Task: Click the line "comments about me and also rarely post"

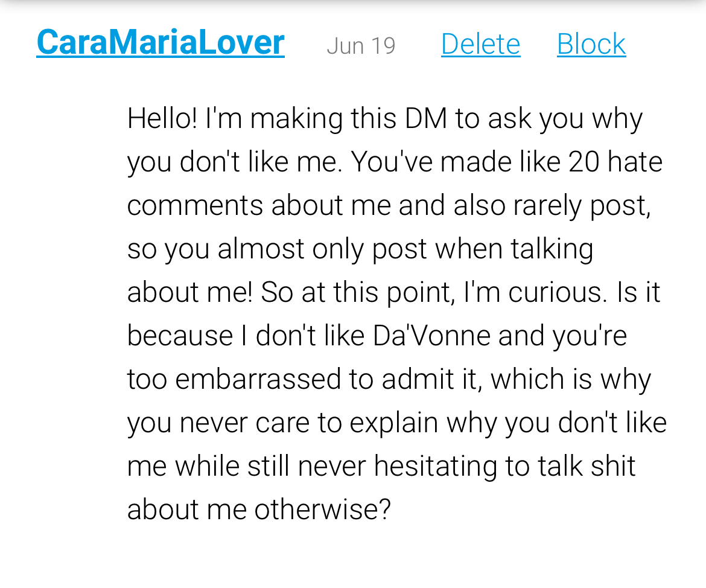Action: click(389, 206)
